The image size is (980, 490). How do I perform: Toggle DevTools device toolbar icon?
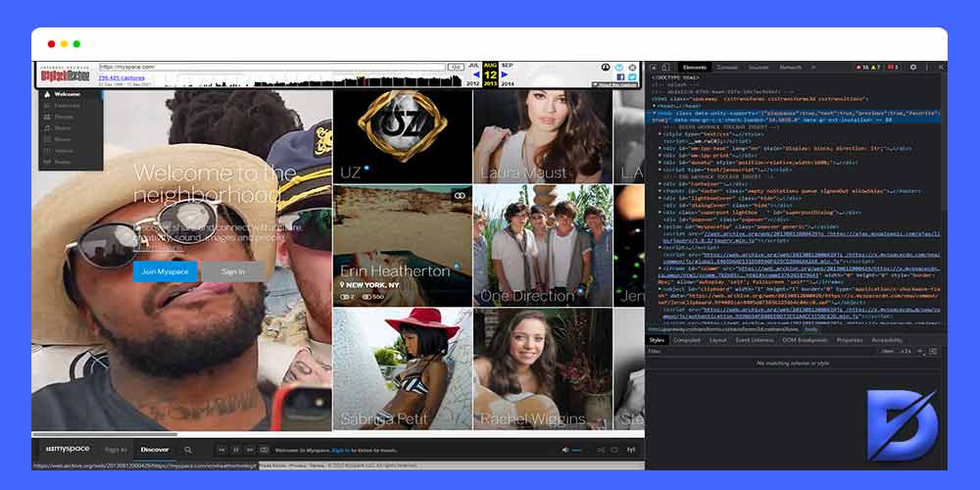[665, 67]
